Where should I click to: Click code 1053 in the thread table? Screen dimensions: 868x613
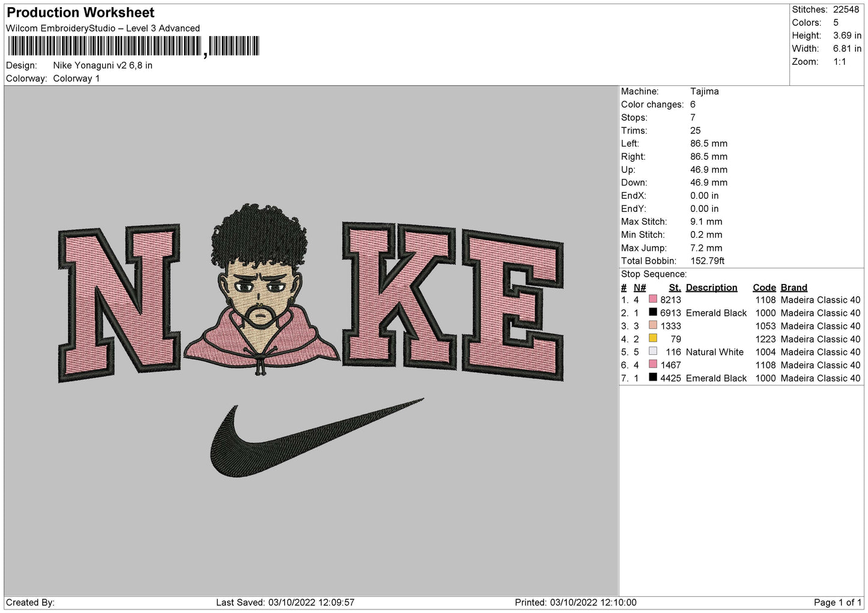(x=765, y=326)
